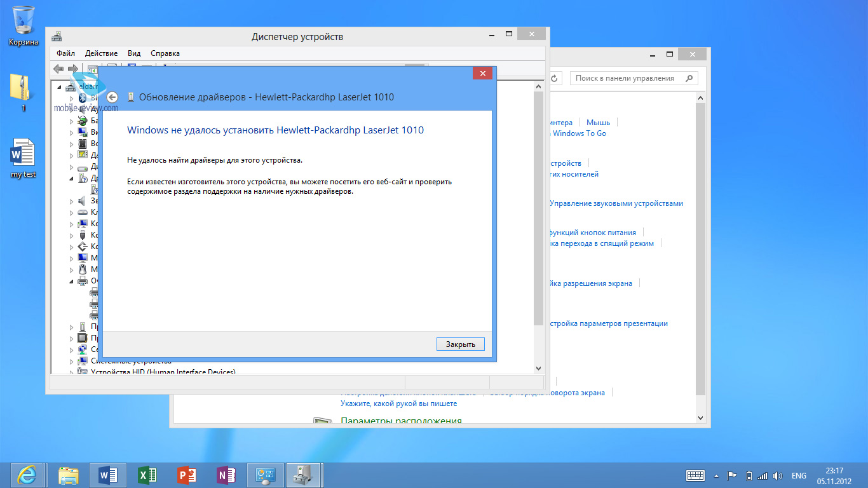Image resolution: width=868 pixels, height=488 pixels.
Task: Click the Forward arrow in Device Manager toolbar
Action: [73, 69]
